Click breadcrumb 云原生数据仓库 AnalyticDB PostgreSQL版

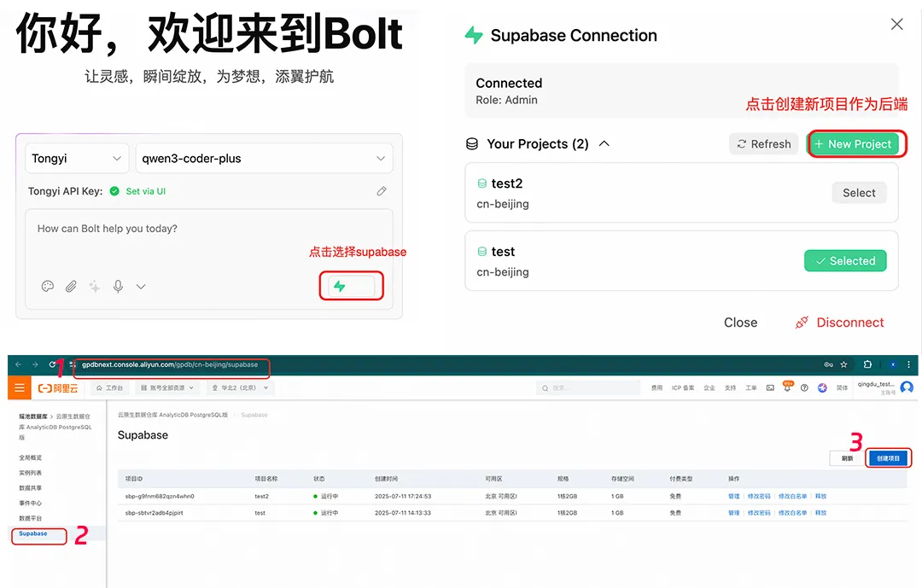click(x=172, y=415)
